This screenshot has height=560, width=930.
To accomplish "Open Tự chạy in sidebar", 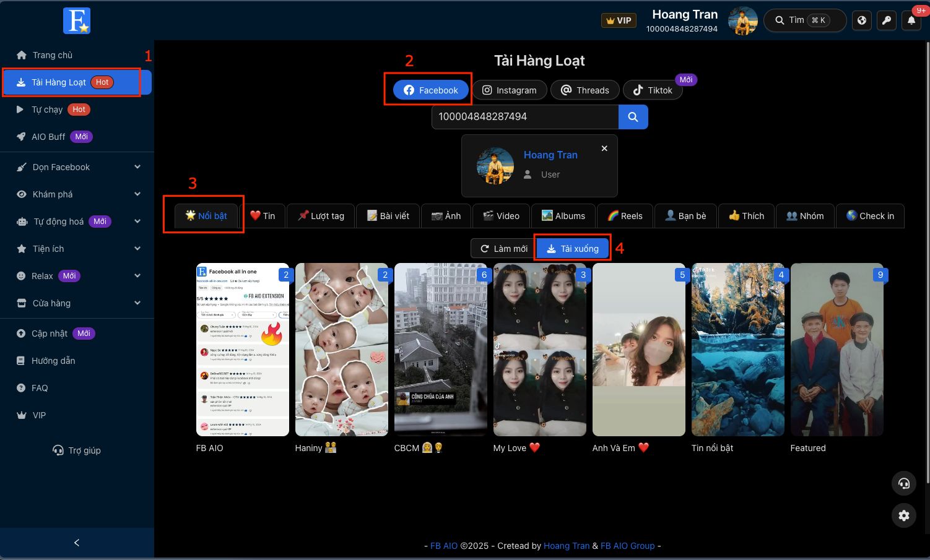I will [x=77, y=110].
